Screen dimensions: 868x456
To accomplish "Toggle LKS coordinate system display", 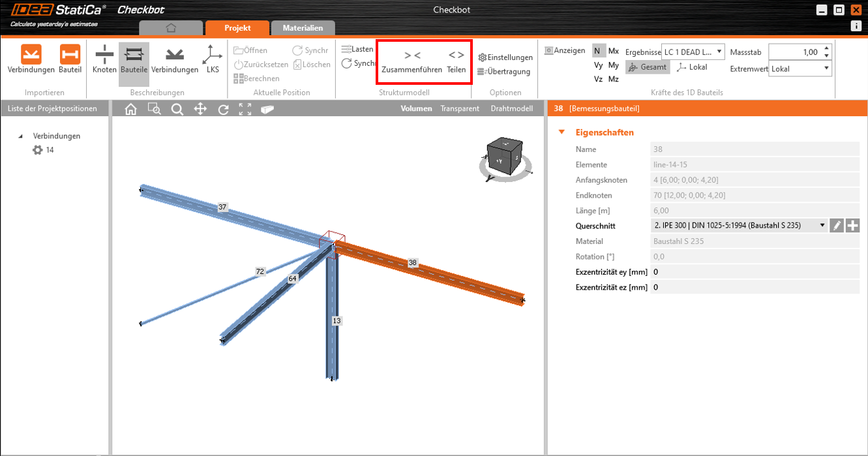I will tap(213, 59).
